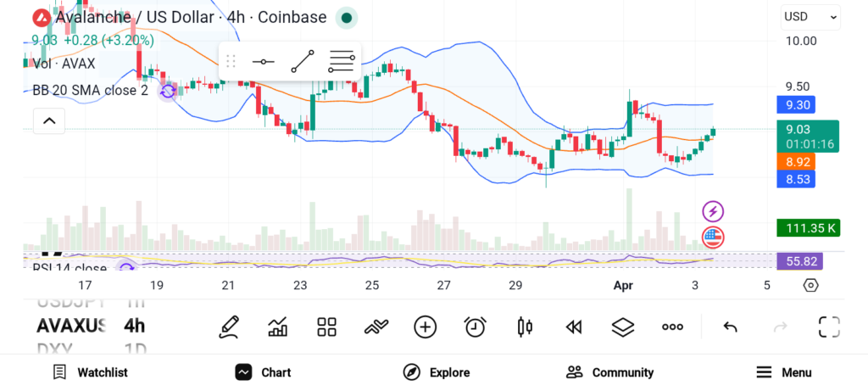Undo the last chart action
Viewport: 868px width, 391px height.
730,327
